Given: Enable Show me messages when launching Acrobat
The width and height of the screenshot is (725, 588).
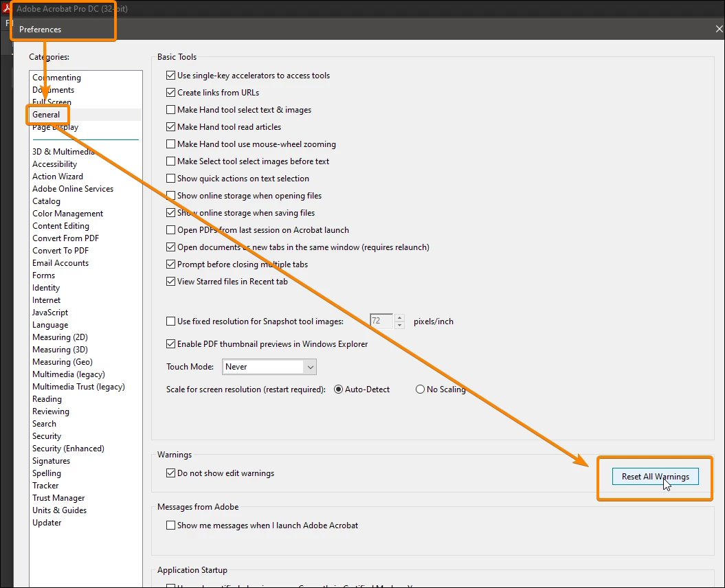Looking at the screenshot, I should coord(170,525).
